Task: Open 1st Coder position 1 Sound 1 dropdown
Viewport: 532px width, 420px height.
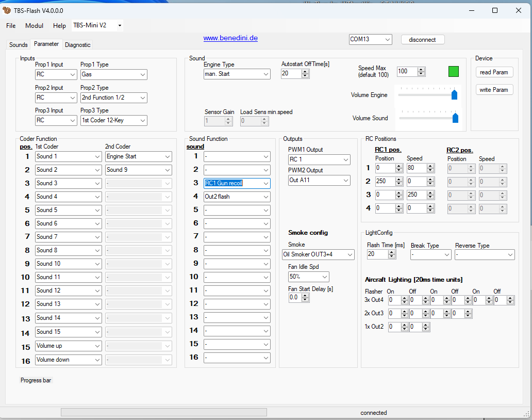Action: [69, 156]
